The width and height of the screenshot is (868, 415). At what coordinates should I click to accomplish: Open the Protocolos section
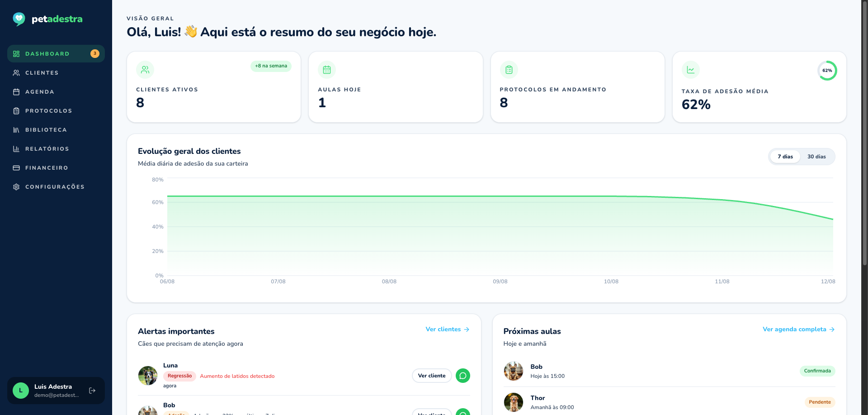(56, 111)
